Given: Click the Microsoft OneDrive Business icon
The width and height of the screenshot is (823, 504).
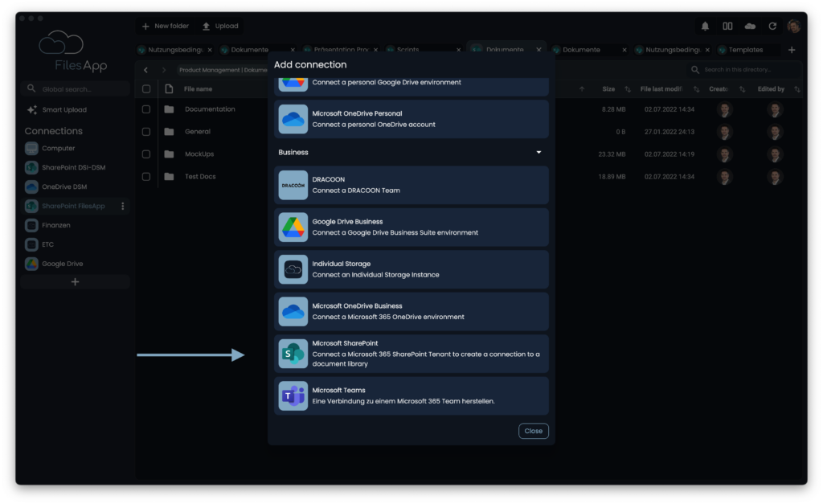Looking at the screenshot, I should tap(293, 312).
